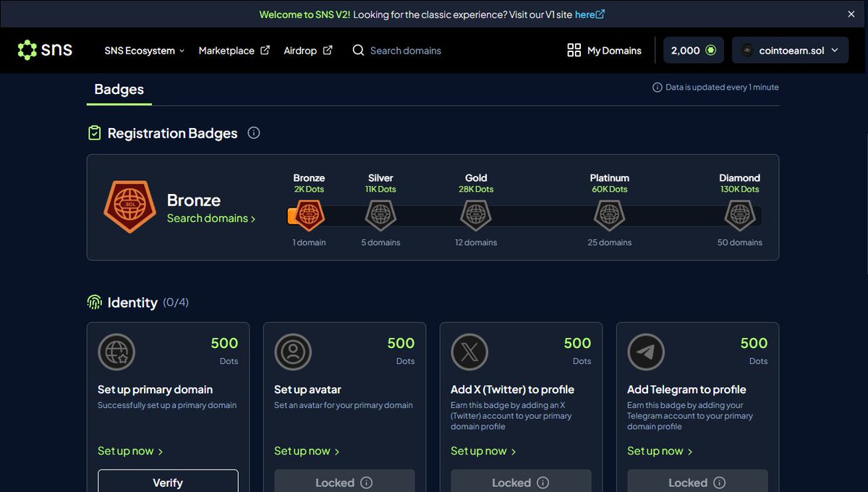
Task: Click the primary domain globe icon
Action: click(116, 352)
